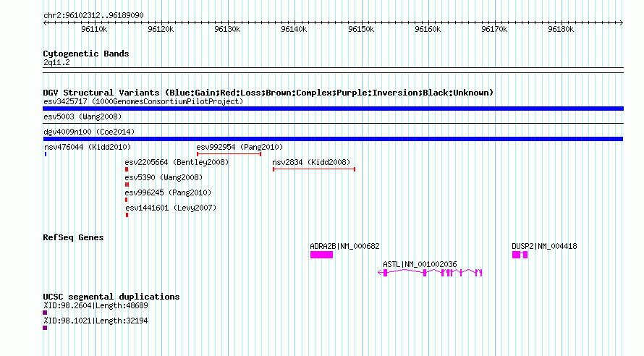This screenshot has width=644, height=356.
Task: Click the esv2205664 red marker
Action: (x=127, y=169)
